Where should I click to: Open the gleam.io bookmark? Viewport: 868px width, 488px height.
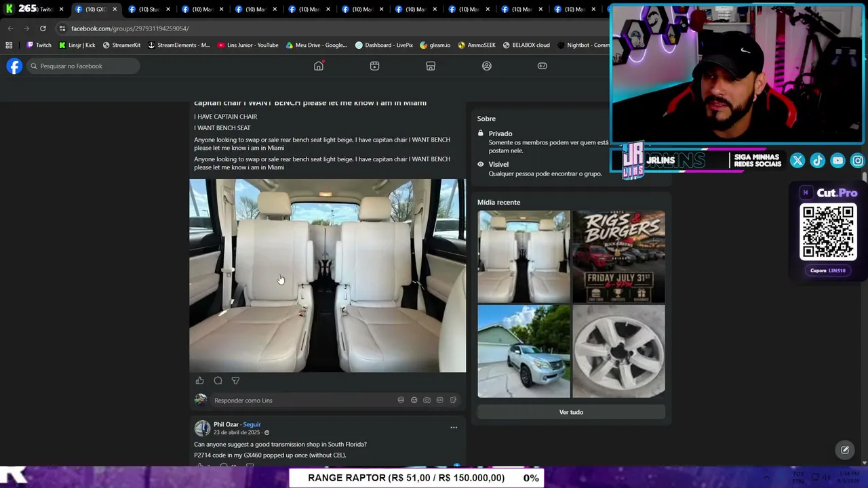[435, 45]
